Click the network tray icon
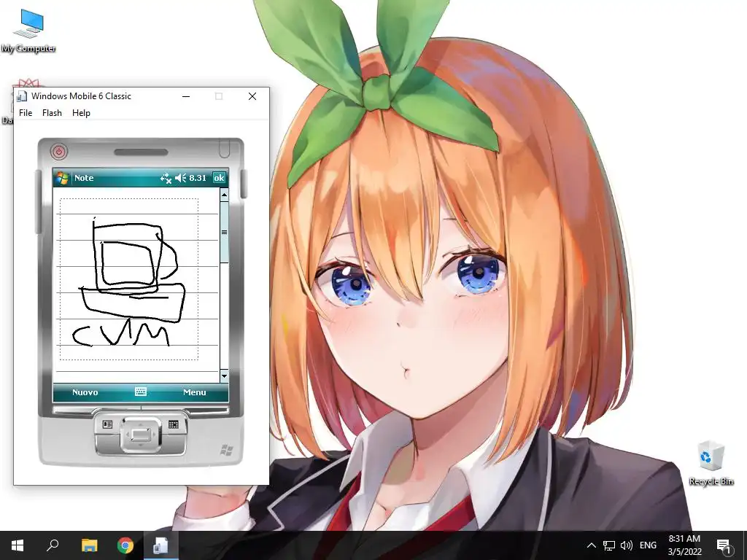 point(609,545)
